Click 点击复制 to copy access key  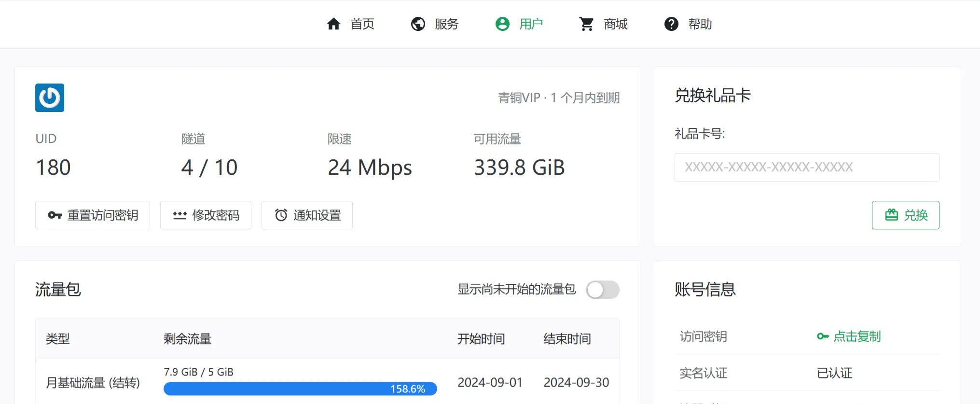point(856,336)
